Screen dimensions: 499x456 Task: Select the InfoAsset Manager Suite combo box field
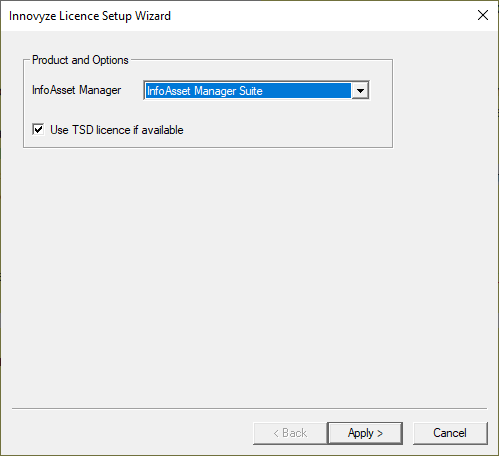(x=256, y=90)
